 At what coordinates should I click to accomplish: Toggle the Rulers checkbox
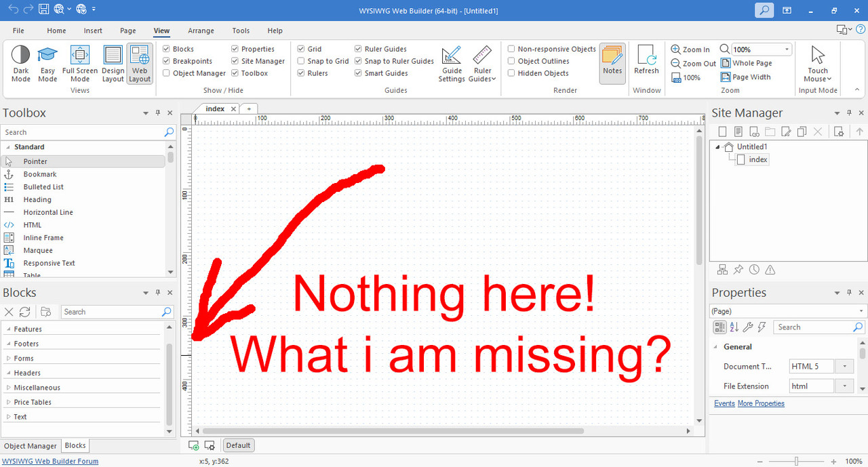[x=301, y=73]
